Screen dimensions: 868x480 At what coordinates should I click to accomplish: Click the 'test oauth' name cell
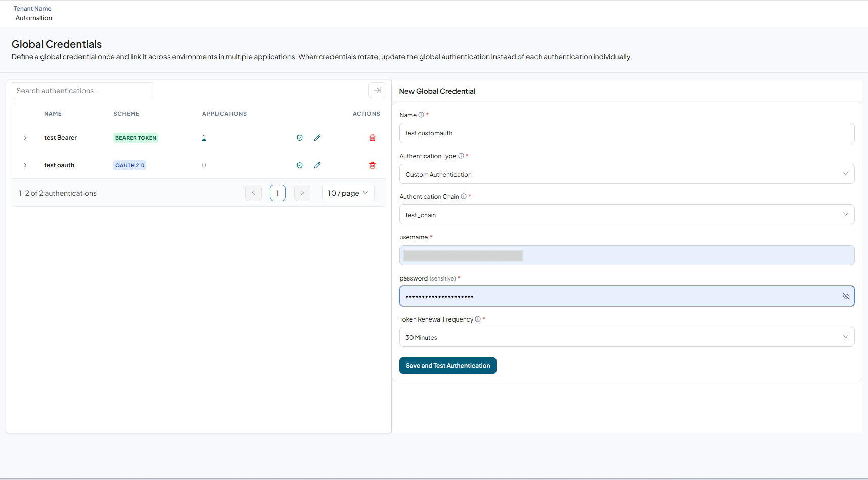pos(59,165)
